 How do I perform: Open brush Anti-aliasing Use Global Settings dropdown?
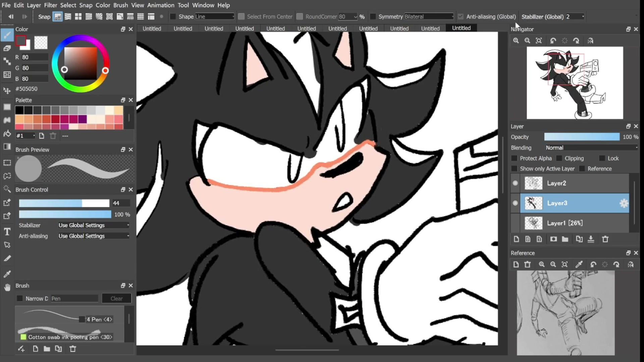click(94, 236)
